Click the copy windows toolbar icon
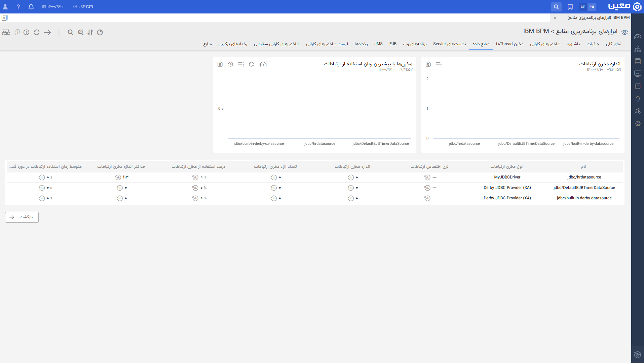The image size is (644, 363). tap(16, 32)
